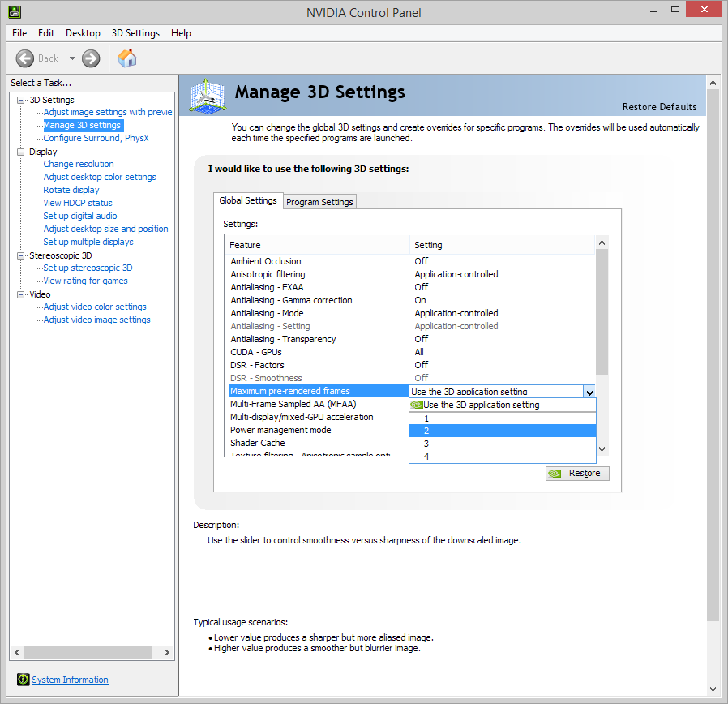Select the CUDA - GPUs row
The height and width of the screenshot is (704, 728).
coord(411,353)
